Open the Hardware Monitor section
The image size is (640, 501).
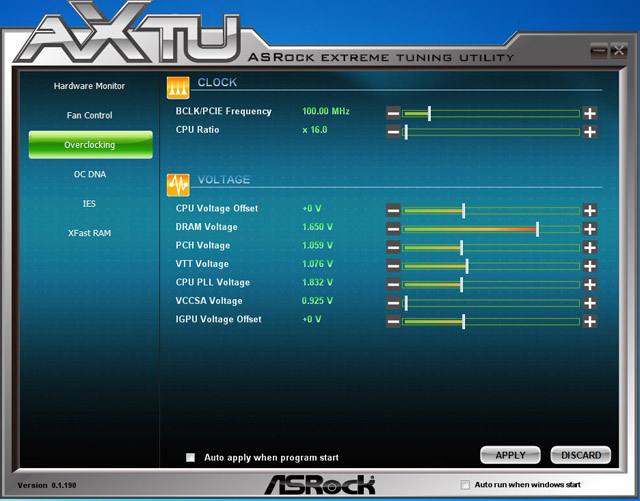(89, 86)
